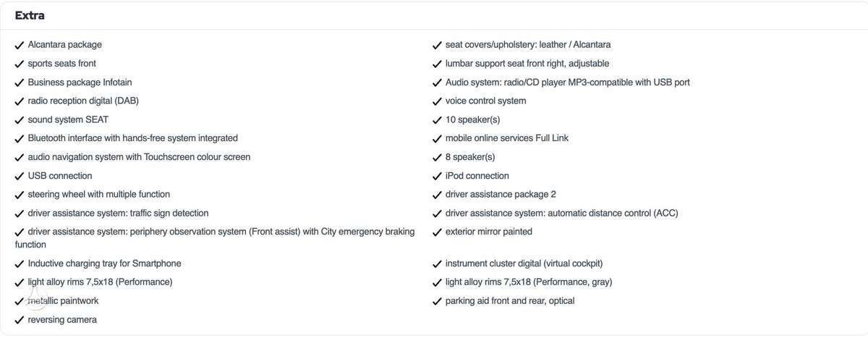Click the checkmark beside voice control system

coord(438,101)
